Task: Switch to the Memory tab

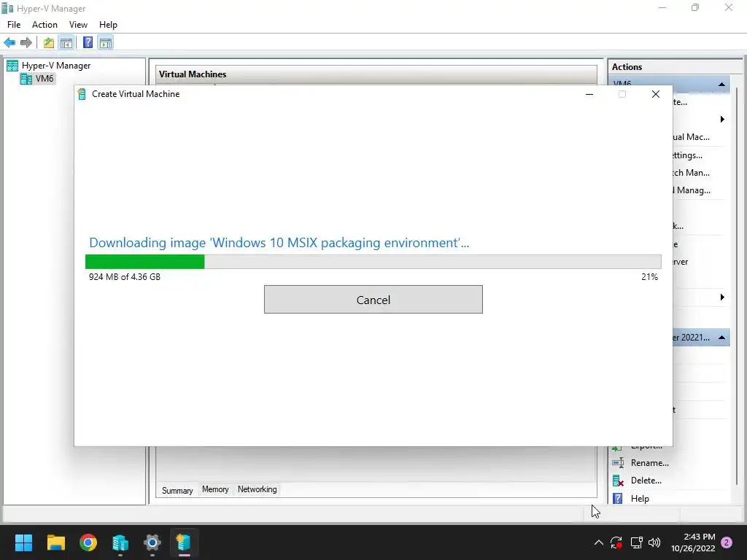Action: [x=215, y=489]
